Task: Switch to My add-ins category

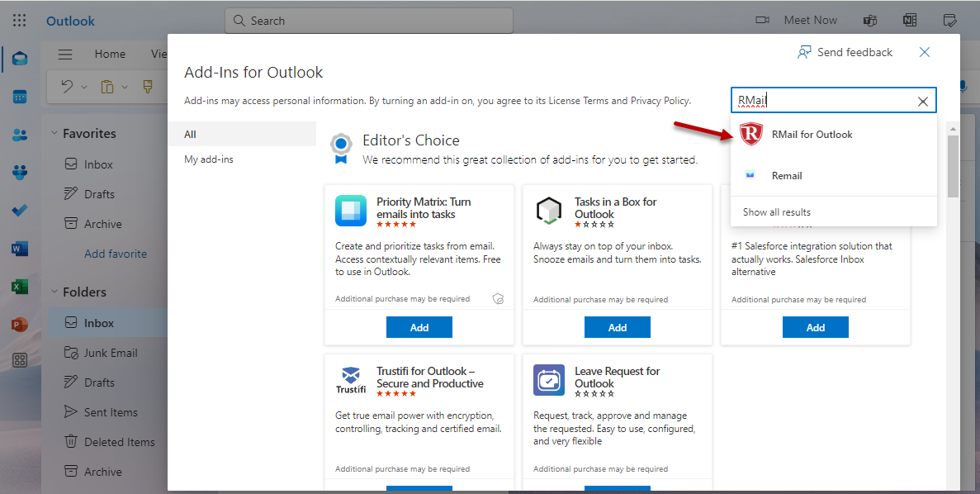Action: pos(208,159)
